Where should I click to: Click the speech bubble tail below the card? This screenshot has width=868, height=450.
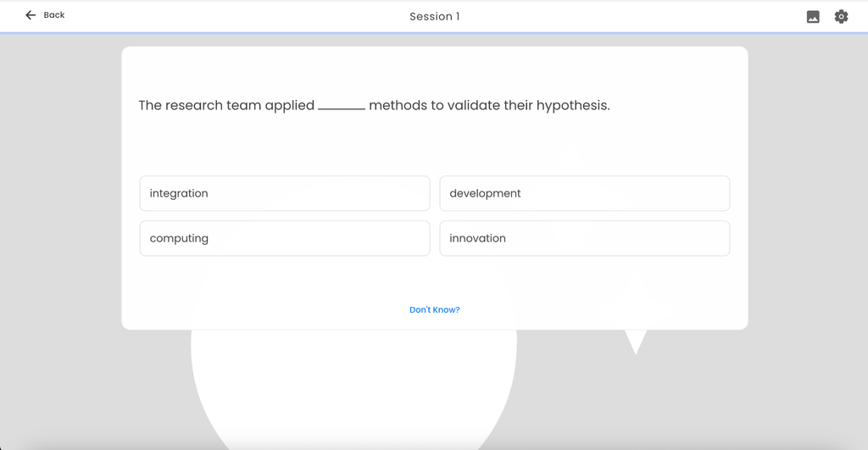click(636, 342)
